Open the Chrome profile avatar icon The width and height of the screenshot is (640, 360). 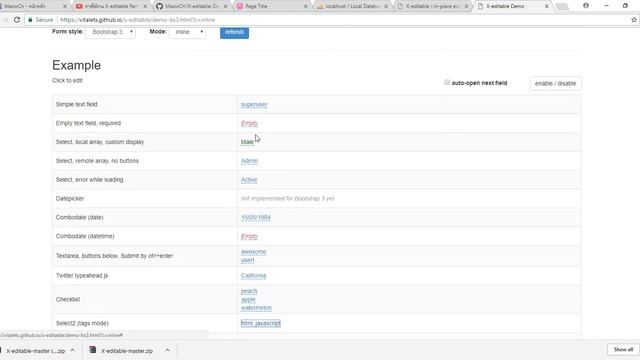pyautogui.click(x=586, y=6)
